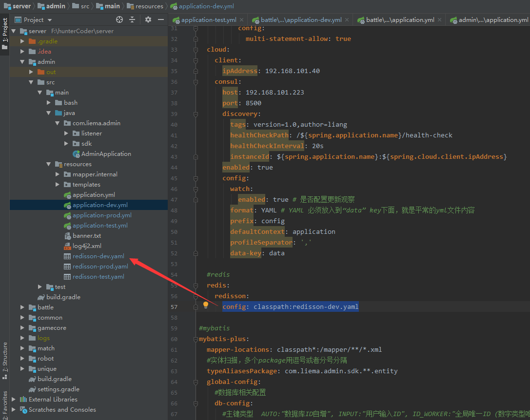Open the Structure tool window tab
Image resolution: width=530 pixels, height=420 pixels.
[x=5, y=360]
